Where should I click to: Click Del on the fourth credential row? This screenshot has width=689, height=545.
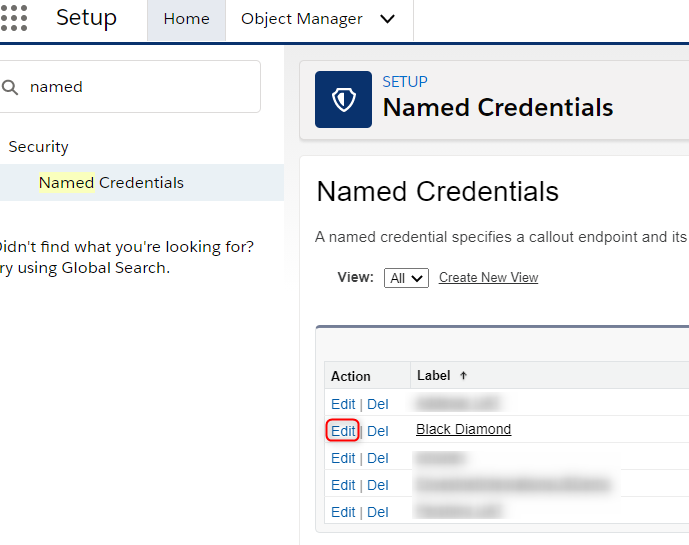coord(377,485)
